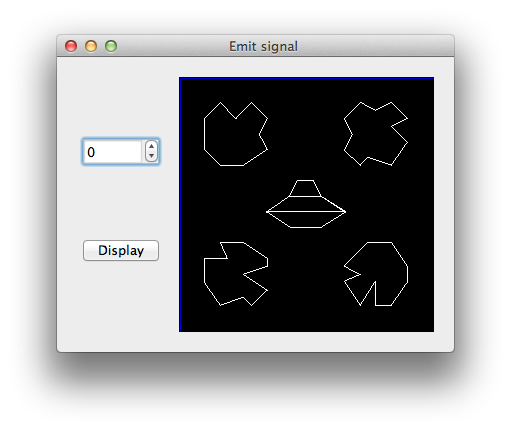Click the UFO saucer's middle band
The height and width of the screenshot is (431, 511).
[306, 204]
